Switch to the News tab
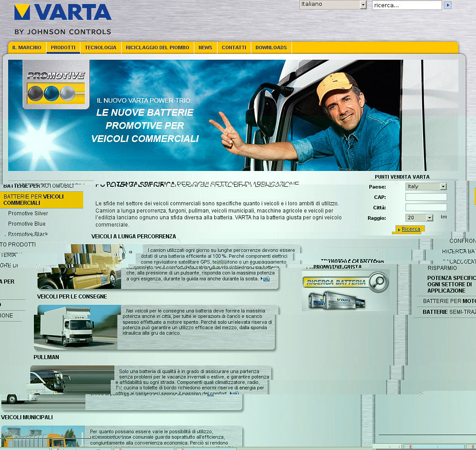The image size is (476, 450). pos(205,47)
